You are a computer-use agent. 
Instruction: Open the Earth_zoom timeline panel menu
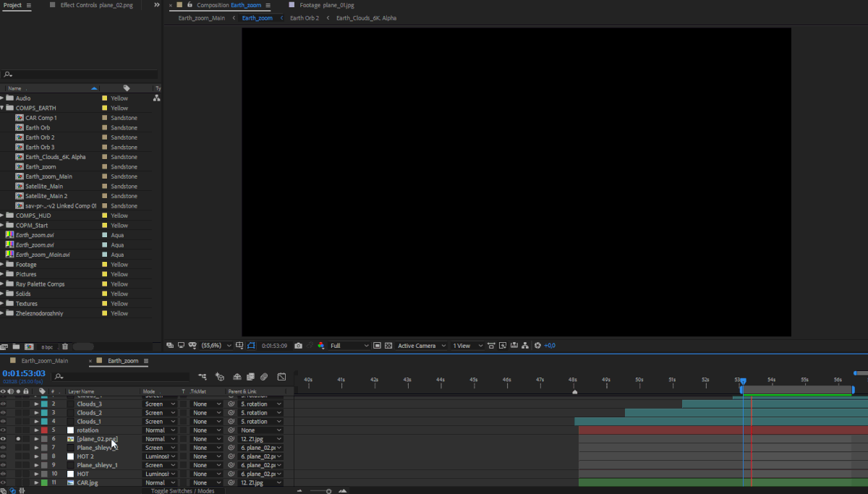point(145,360)
